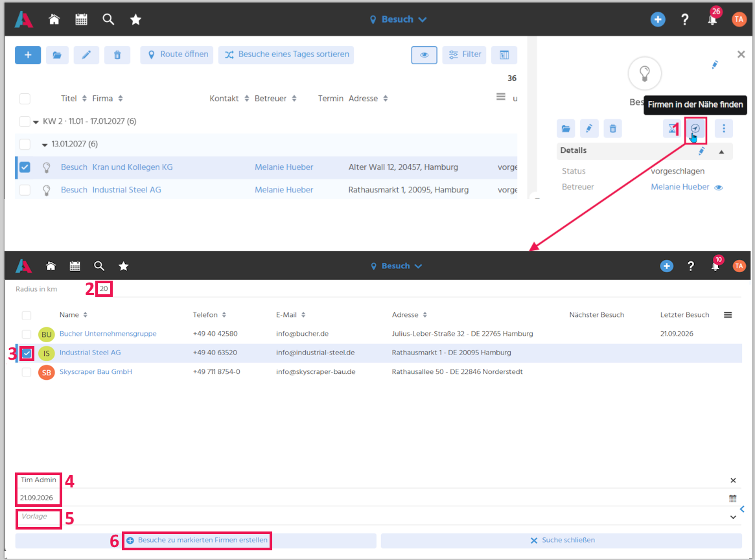
Task: Collapse the Details section with the triangle
Action: click(x=721, y=152)
